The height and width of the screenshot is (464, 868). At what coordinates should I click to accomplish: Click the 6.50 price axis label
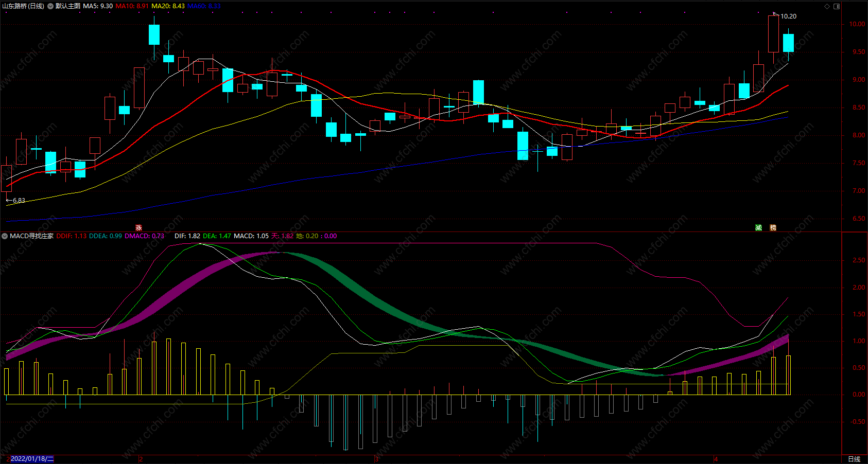(859, 219)
